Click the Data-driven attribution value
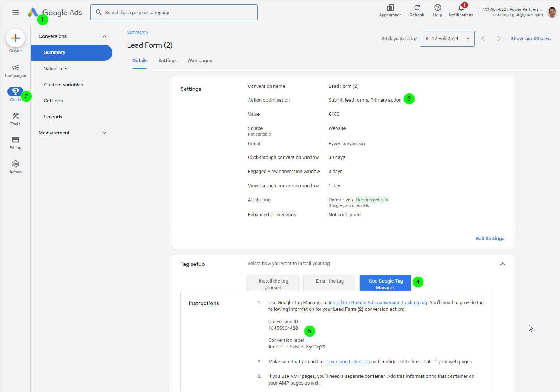The image size is (560, 392). coord(340,200)
